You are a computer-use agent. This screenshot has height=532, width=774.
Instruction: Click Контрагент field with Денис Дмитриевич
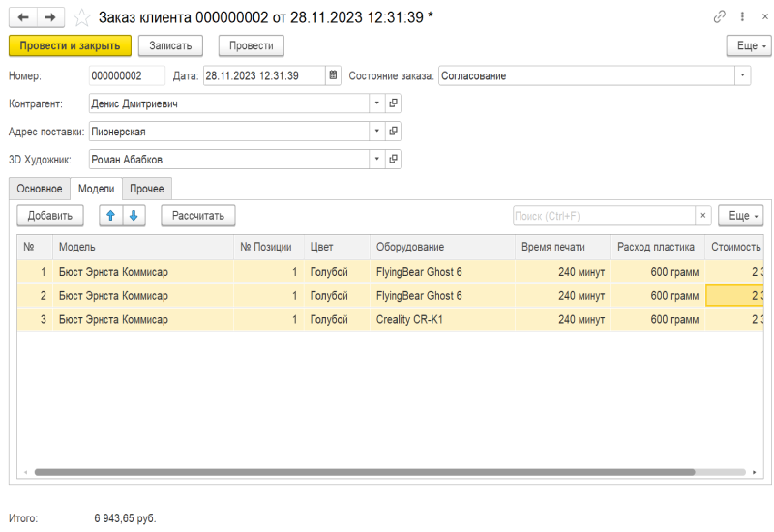click(x=229, y=103)
